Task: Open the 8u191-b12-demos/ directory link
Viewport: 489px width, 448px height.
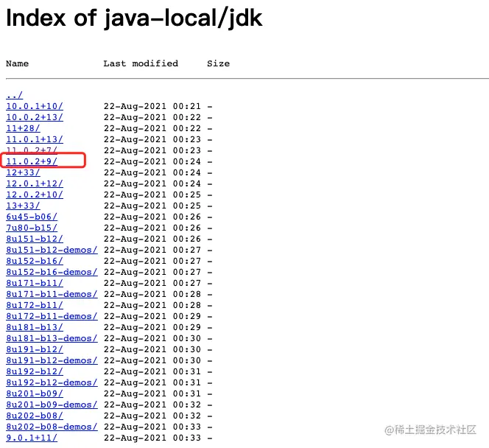Action: pos(52,360)
